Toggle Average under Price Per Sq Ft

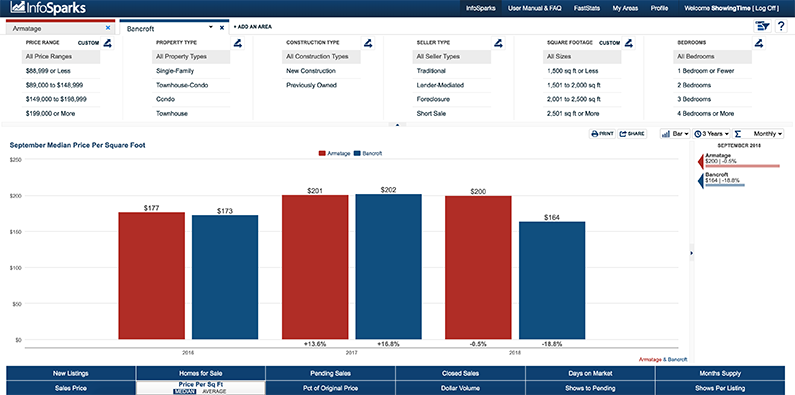tap(213, 391)
